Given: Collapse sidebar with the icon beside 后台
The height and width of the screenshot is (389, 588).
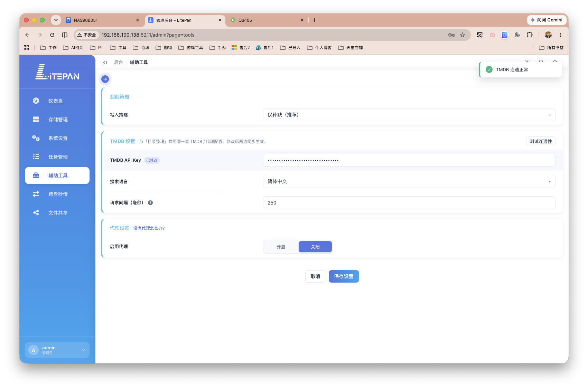Looking at the screenshot, I should tap(105, 63).
